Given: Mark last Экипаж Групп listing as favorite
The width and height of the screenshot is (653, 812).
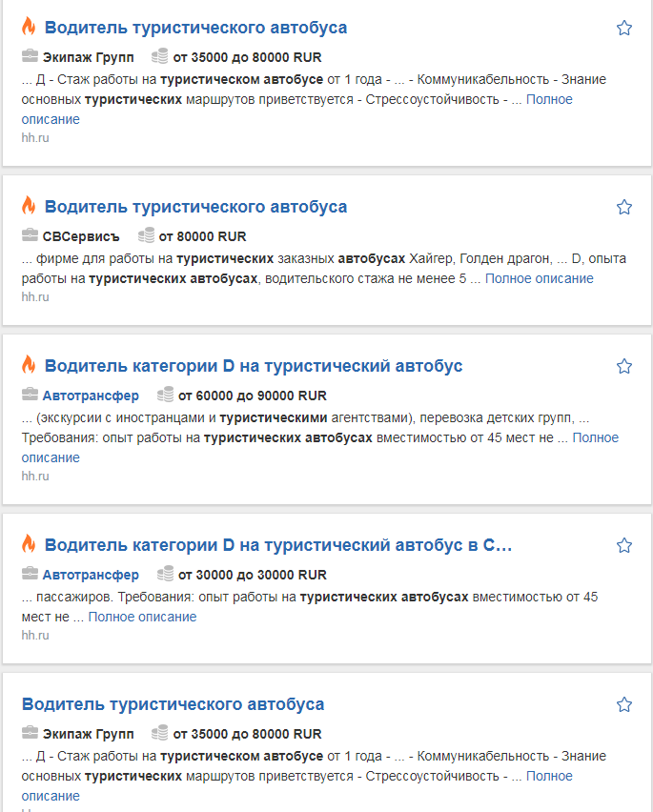Looking at the screenshot, I should click(x=624, y=704).
